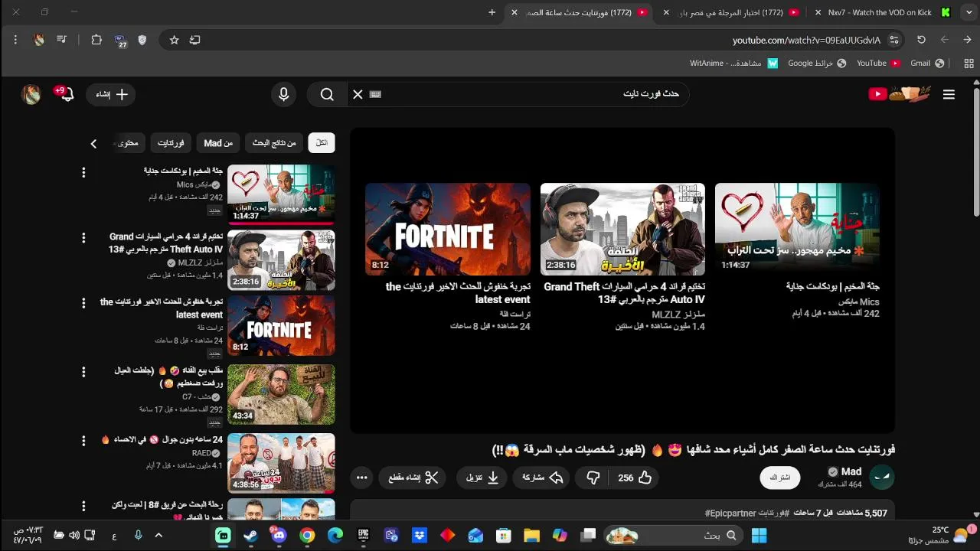Screen dimensions: 980x551
Task: Open options for 'رحلة البحث عن فريق' sidebar video
Action: 83,507
